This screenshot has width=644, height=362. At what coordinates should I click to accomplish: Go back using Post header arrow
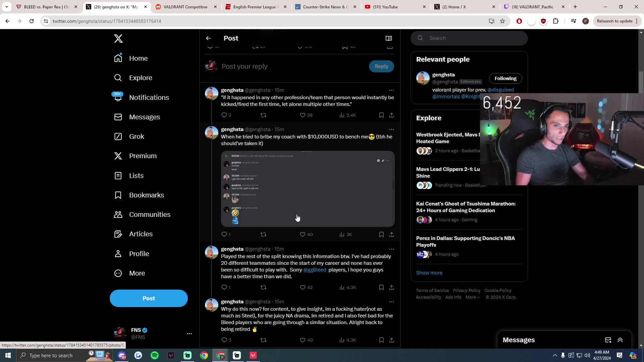click(x=208, y=38)
